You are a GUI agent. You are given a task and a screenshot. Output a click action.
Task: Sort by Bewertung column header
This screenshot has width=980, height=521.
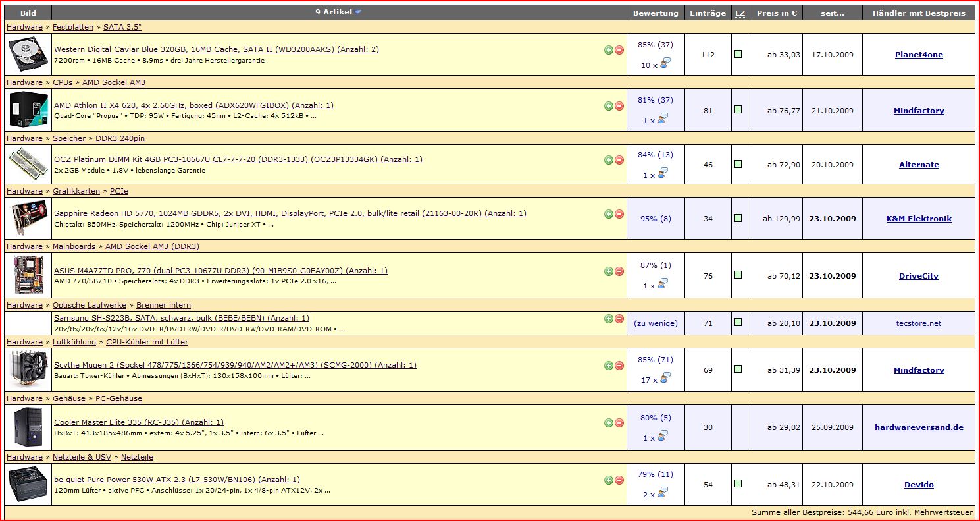656,13
